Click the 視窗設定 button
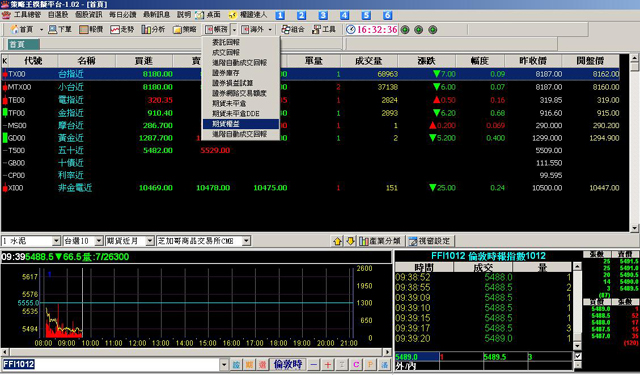 tap(430, 241)
